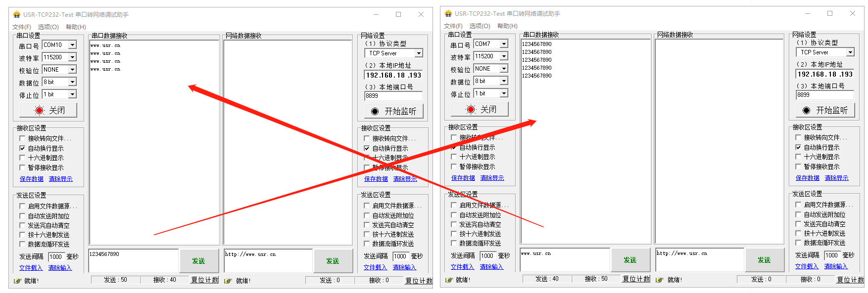
Task: Click the app icon in the left window's title bar
Action: [x=17, y=14]
